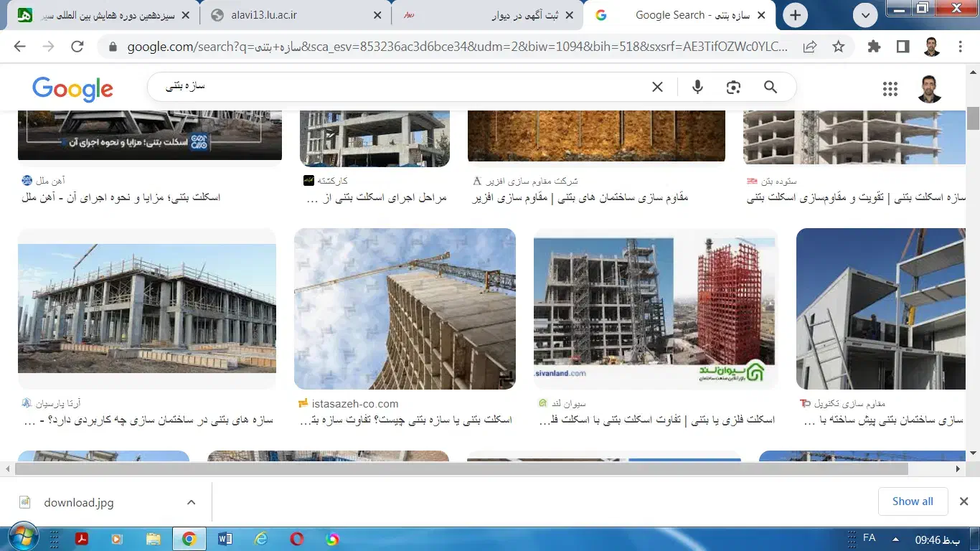Expand the tab search dropdown

click(866, 15)
